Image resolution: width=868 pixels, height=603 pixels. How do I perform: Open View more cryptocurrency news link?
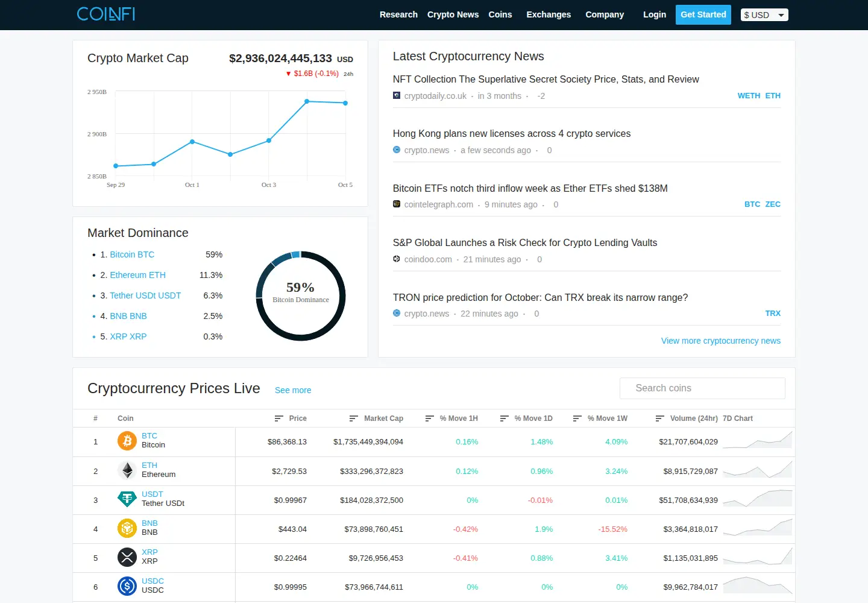[x=721, y=341]
